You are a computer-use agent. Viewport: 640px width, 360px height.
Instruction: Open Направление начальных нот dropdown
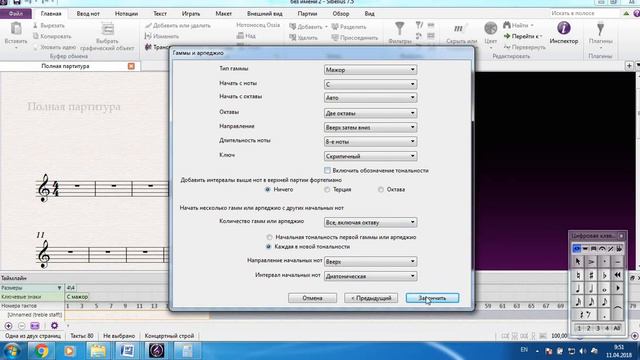coord(370,262)
